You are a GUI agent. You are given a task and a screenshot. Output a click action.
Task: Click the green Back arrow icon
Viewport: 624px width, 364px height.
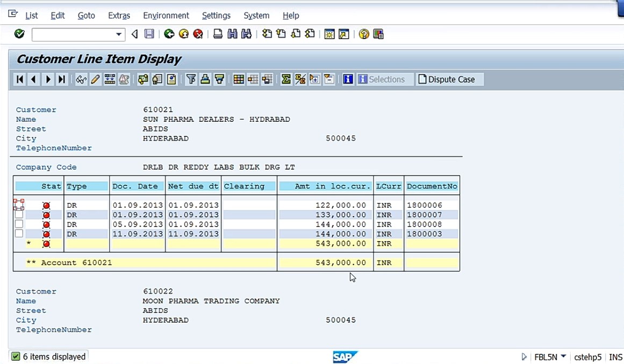(169, 34)
